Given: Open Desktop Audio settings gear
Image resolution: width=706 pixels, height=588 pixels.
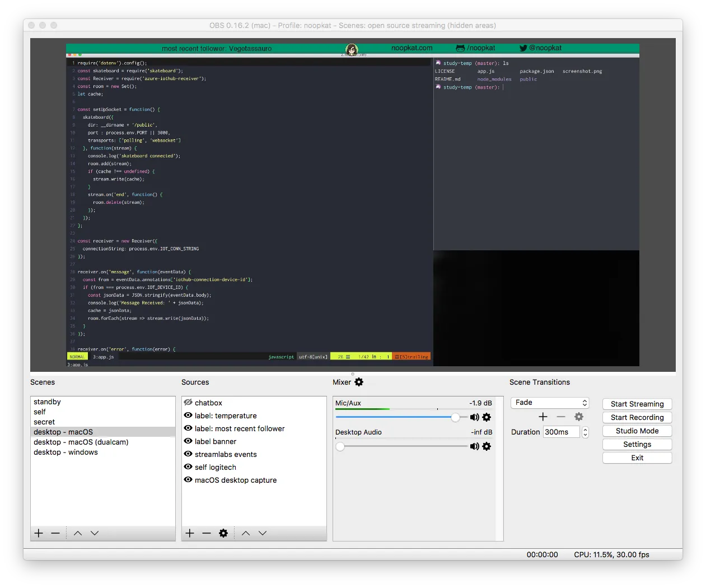Looking at the screenshot, I should (x=487, y=446).
